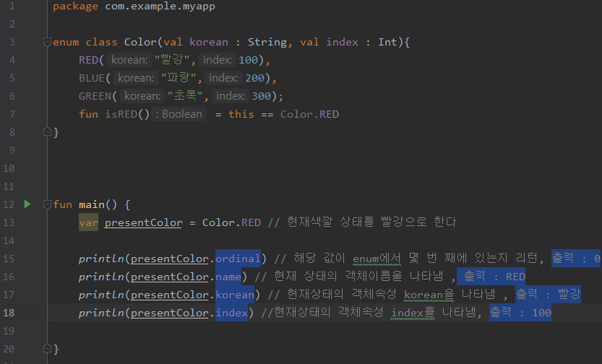Image resolution: width=602 pixels, height=364 pixels.
Task: Run main function using green gutter arrow
Action: (x=27, y=204)
